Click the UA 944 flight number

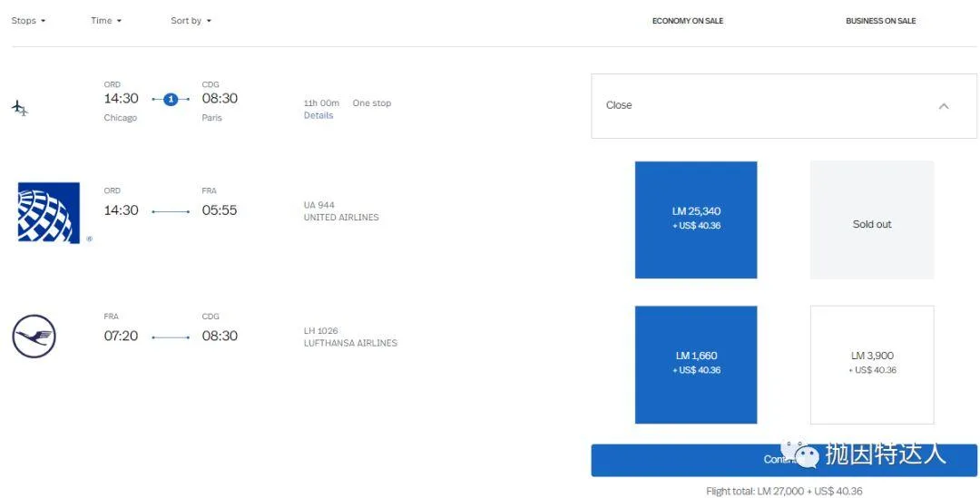(x=319, y=205)
